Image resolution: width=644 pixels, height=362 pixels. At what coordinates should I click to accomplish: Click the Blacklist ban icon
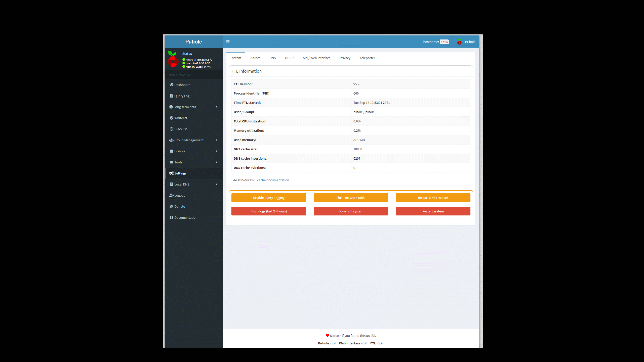171,129
